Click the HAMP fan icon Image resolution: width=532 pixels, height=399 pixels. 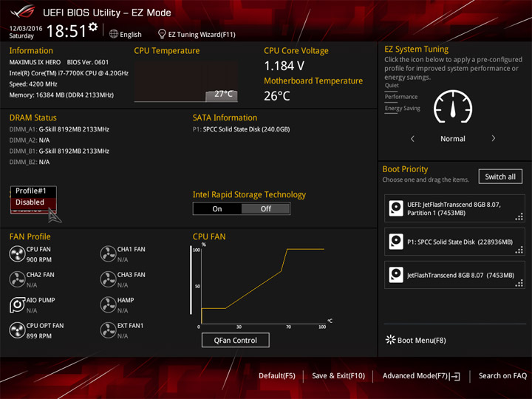pos(108,304)
